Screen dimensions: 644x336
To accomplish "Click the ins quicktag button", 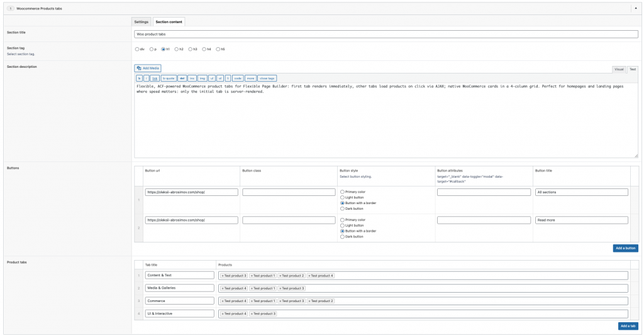I will click(192, 79).
